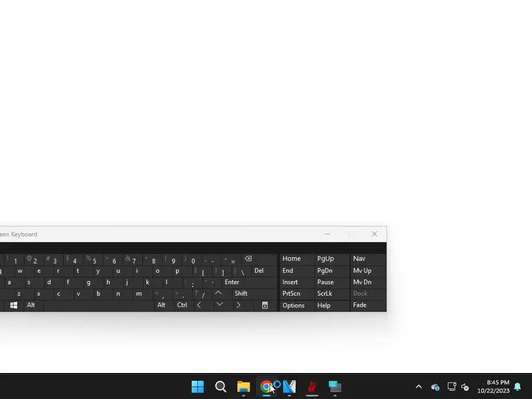Click the PgUp key
The height and width of the screenshot is (399, 532).
click(331, 259)
